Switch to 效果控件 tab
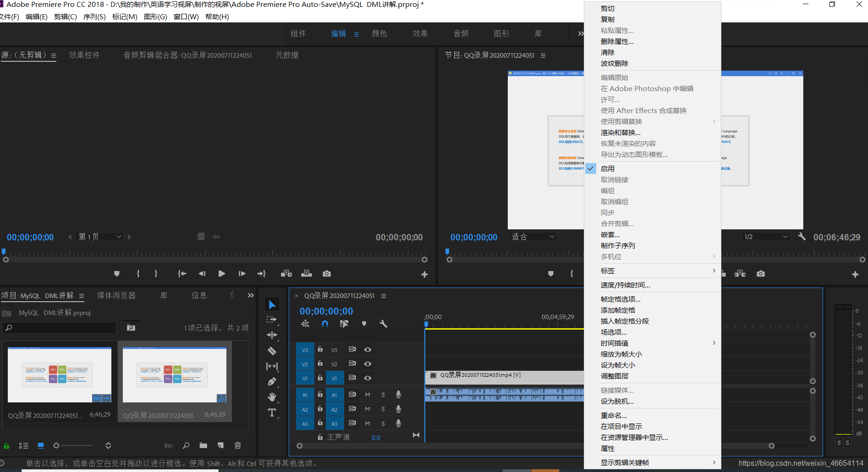 pyautogui.click(x=84, y=55)
